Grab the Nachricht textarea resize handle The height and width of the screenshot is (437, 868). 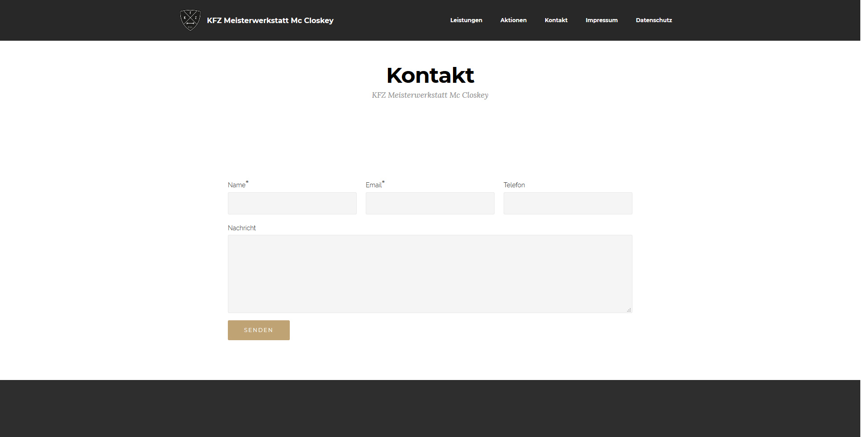pyautogui.click(x=629, y=310)
